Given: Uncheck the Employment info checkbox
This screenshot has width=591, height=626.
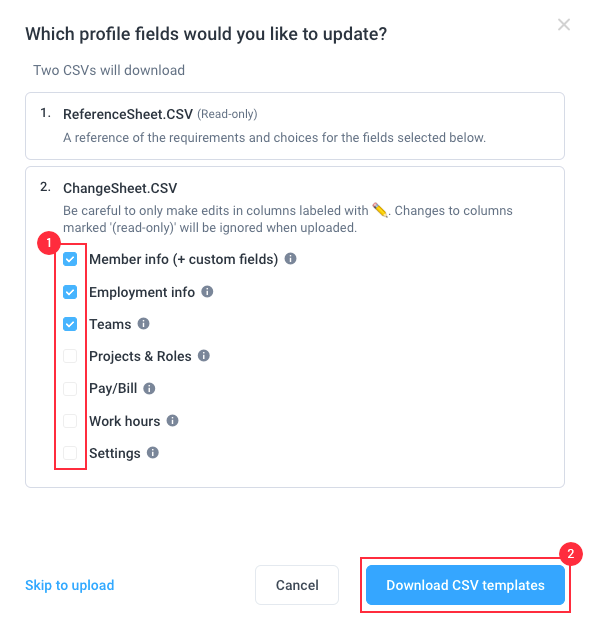Looking at the screenshot, I should click(70, 292).
